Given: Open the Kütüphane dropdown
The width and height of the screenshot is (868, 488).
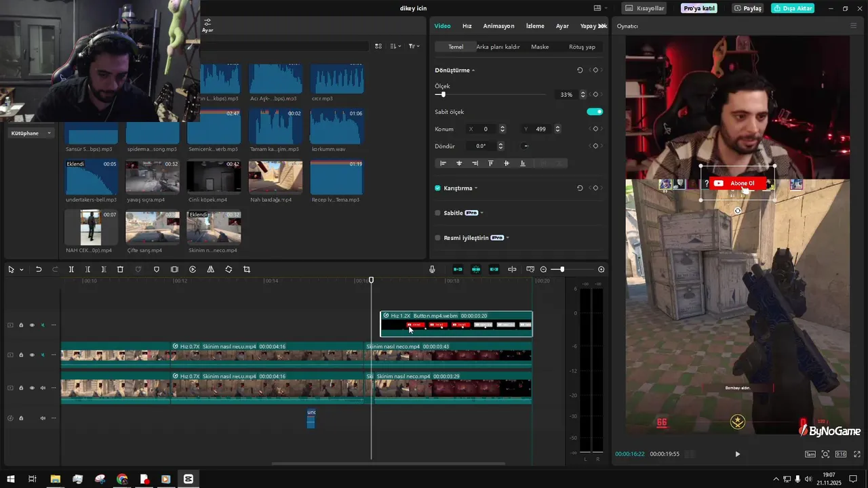Looking at the screenshot, I should [31, 133].
